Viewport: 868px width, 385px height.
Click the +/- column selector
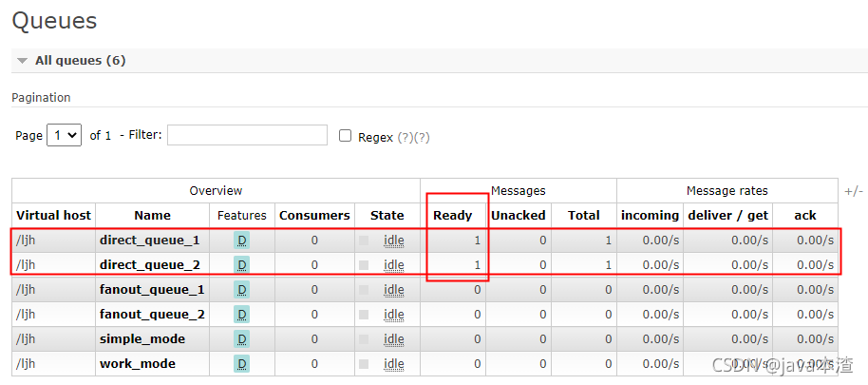854,191
